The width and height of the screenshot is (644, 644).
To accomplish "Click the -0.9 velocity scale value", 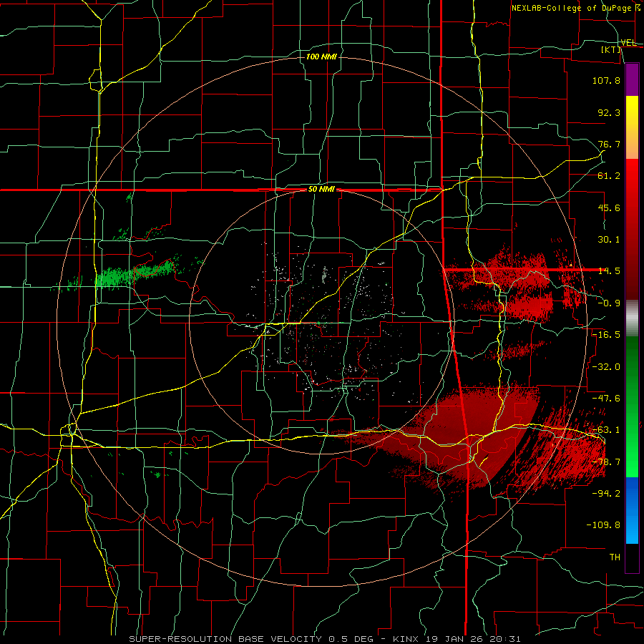I will click(x=609, y=303).
